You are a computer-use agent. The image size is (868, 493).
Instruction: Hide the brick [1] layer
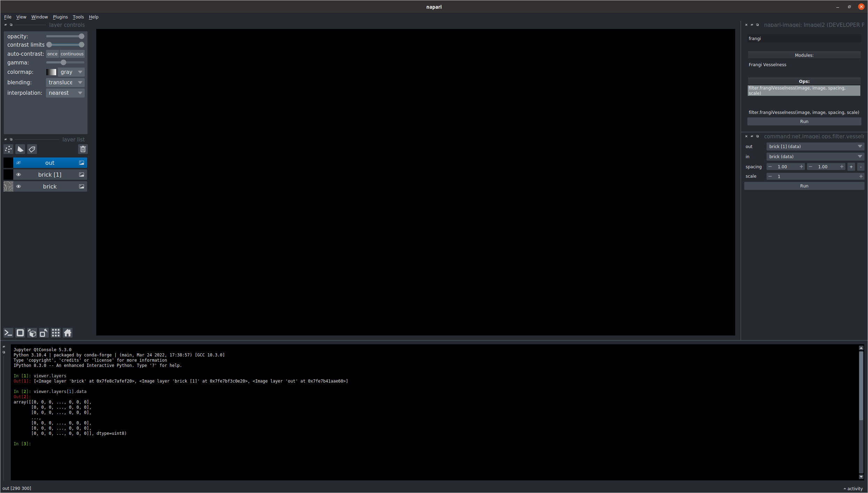click(x=18, y=175)
